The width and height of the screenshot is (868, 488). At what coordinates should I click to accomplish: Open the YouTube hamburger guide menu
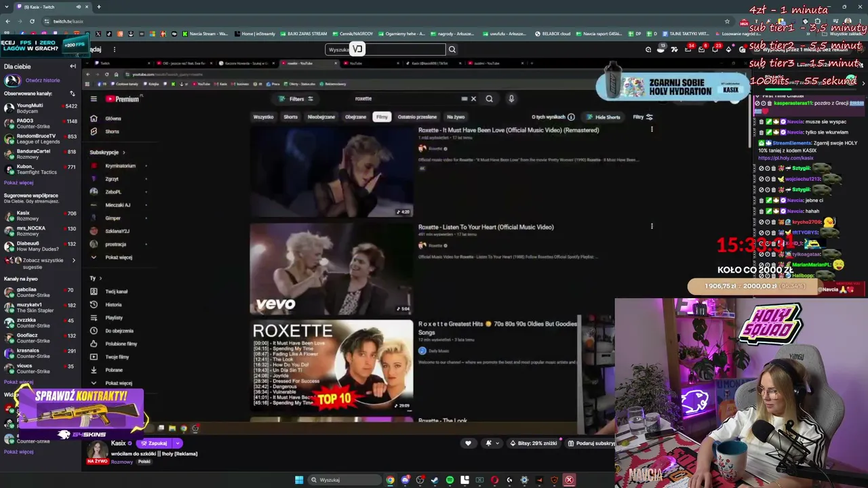(94, 99)
